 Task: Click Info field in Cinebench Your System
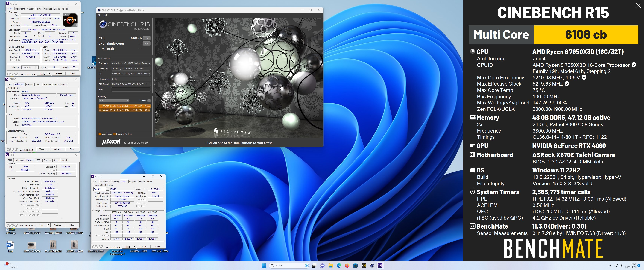[x=131, y=89]
